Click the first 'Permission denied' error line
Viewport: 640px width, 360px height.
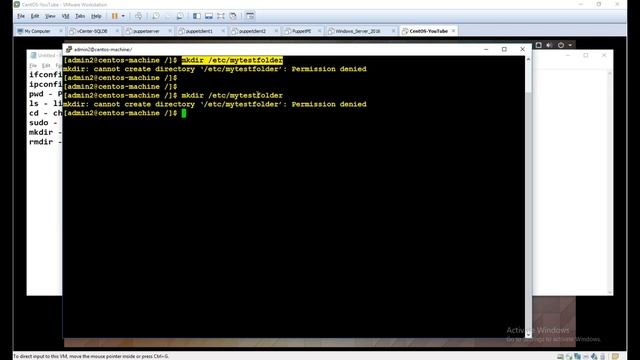pos(215,69)
